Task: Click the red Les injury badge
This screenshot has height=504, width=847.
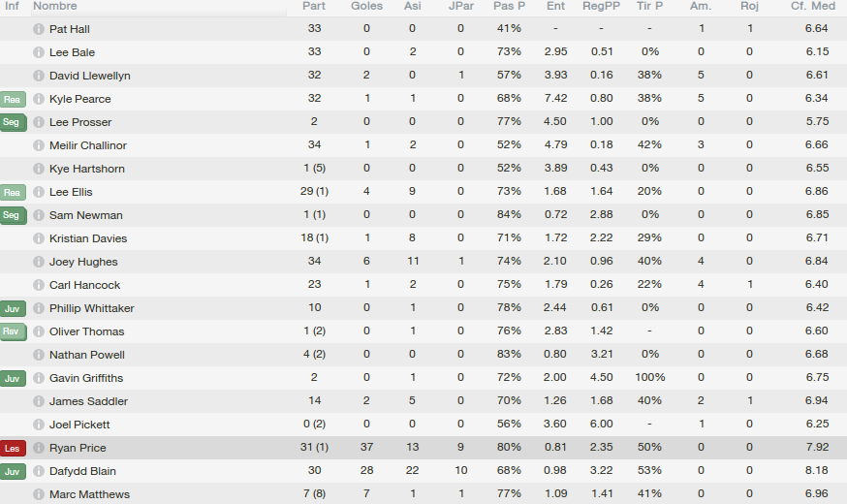Action: click(x=13, y=449)
